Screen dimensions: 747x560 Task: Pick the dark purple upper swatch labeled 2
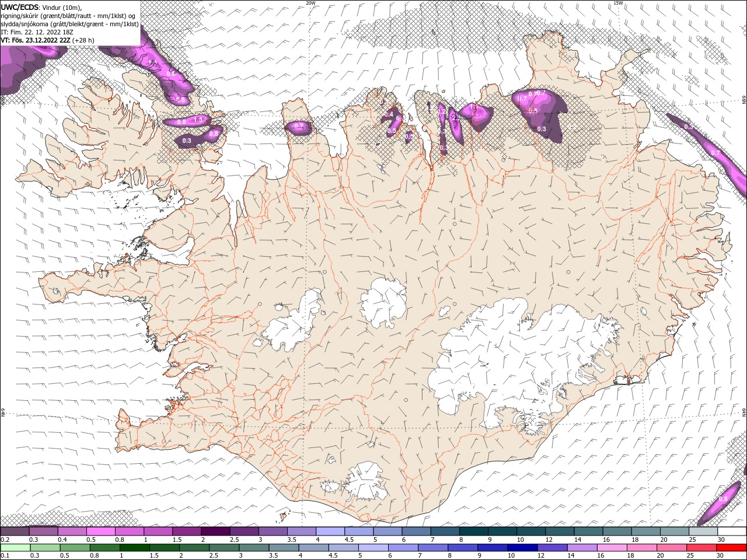pos(216,531)
